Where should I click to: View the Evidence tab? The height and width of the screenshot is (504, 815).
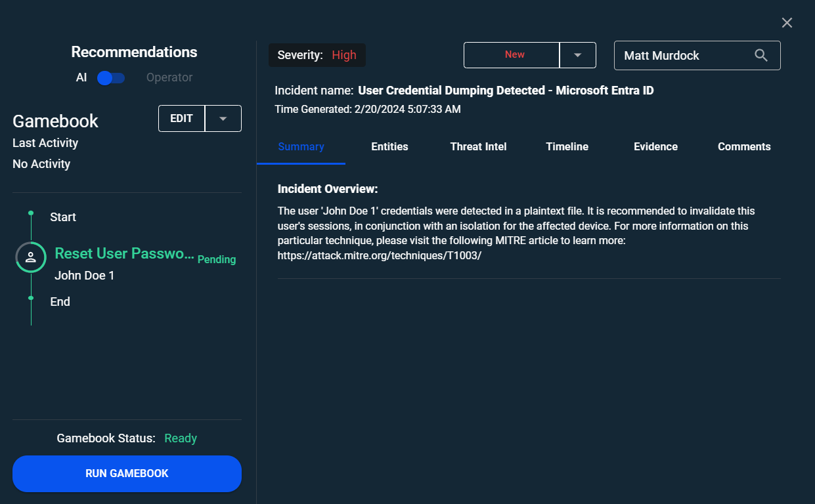click(655, 147)
